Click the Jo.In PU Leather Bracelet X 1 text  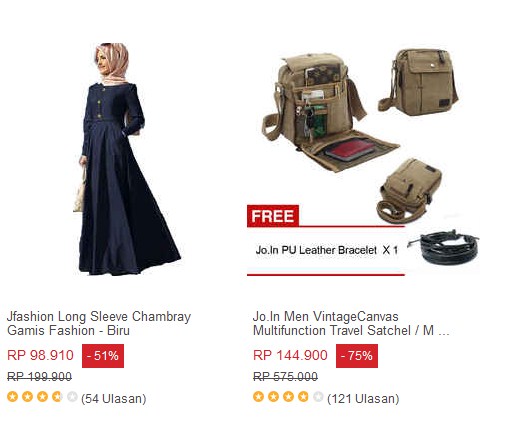point(327,250)
